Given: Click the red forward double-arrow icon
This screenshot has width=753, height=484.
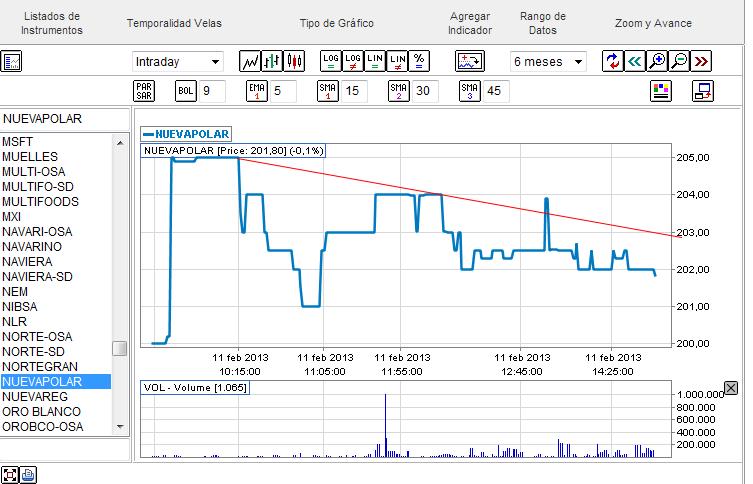Looking at the screenshot, I should (701, 61).
